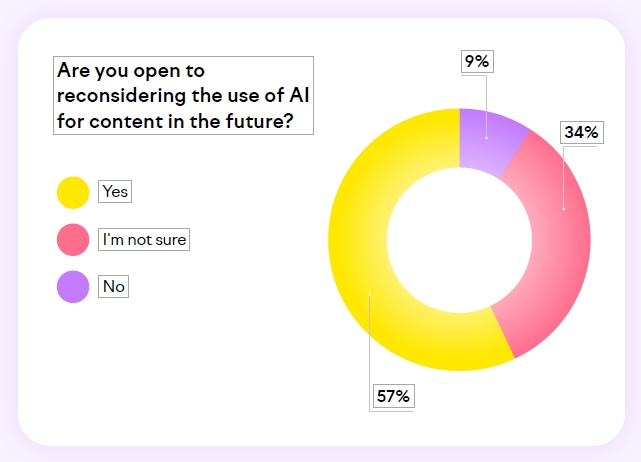Click the 34% data label
The image size is (641, 462).
point(582,132)
